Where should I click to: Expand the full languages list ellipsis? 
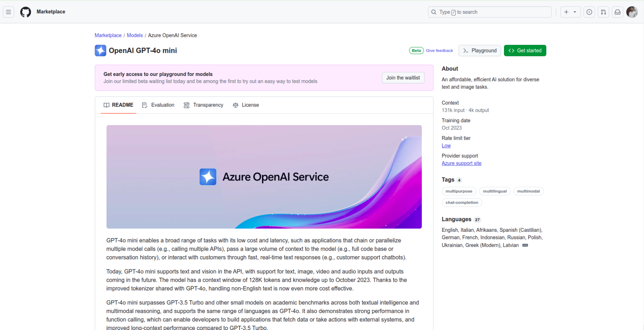click(525, 245)
